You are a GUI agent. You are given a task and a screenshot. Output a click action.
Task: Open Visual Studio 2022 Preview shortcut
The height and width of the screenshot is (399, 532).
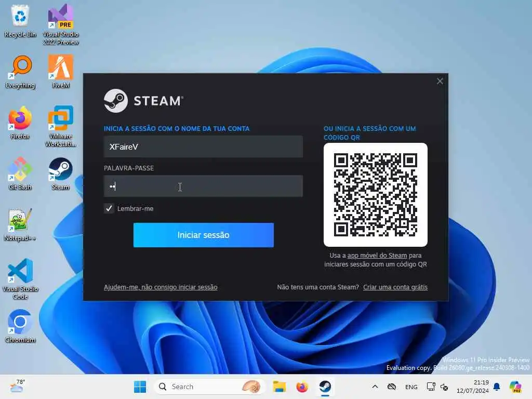pyautogui.click(x=60, y=24)
